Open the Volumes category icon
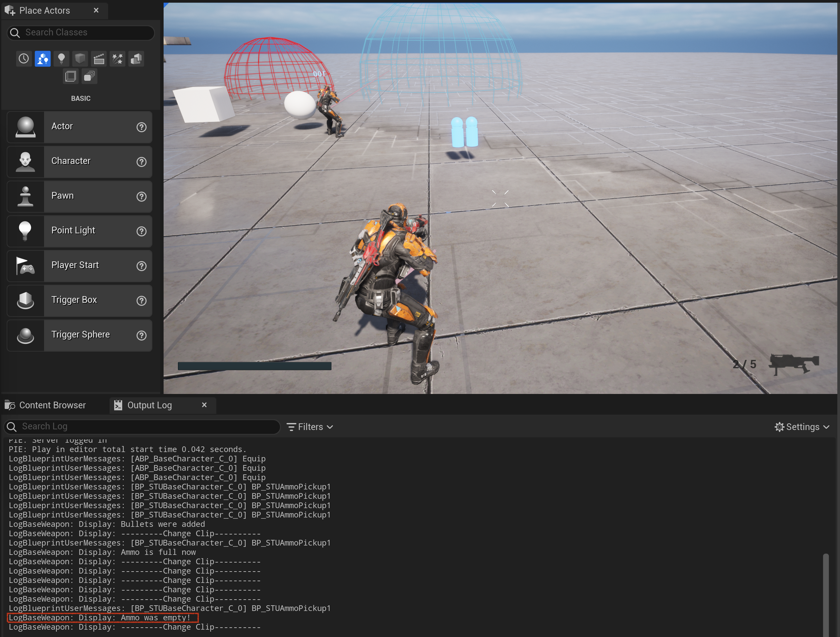Screen dimensions: 840x637 pyautogui.click(x=71, y=76)
